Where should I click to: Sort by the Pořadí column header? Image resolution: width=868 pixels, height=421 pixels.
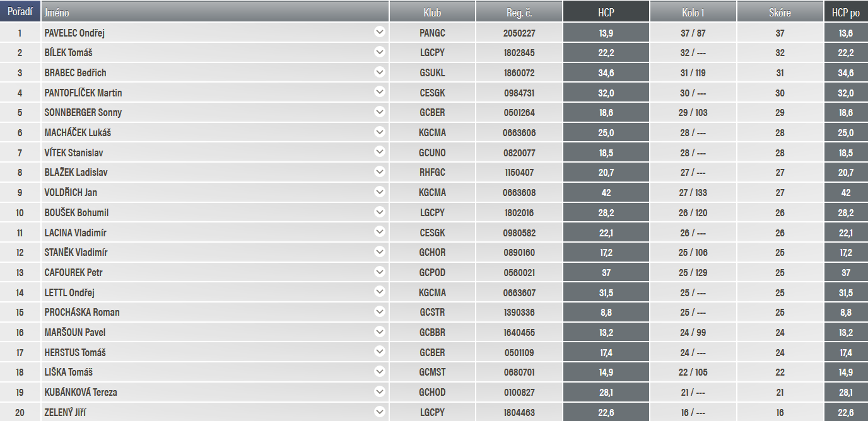click(x=20, y=11)
